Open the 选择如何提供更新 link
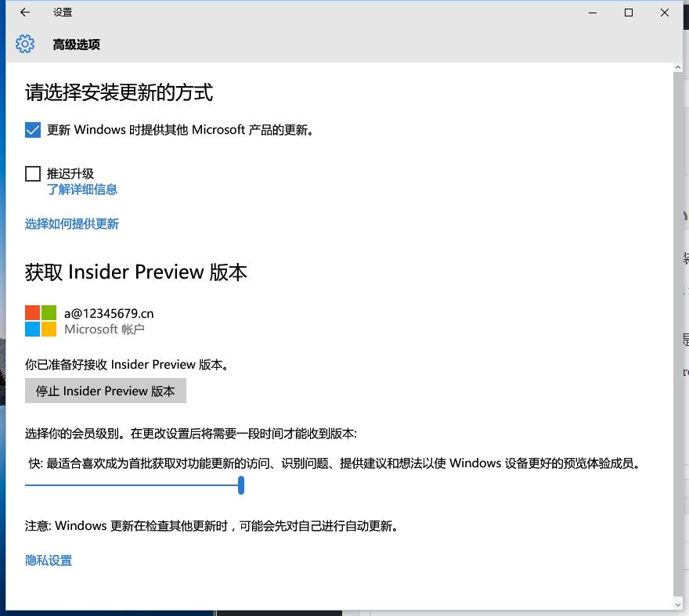The width and height of the screenshot is (689, 616). [x=71, y=224]
